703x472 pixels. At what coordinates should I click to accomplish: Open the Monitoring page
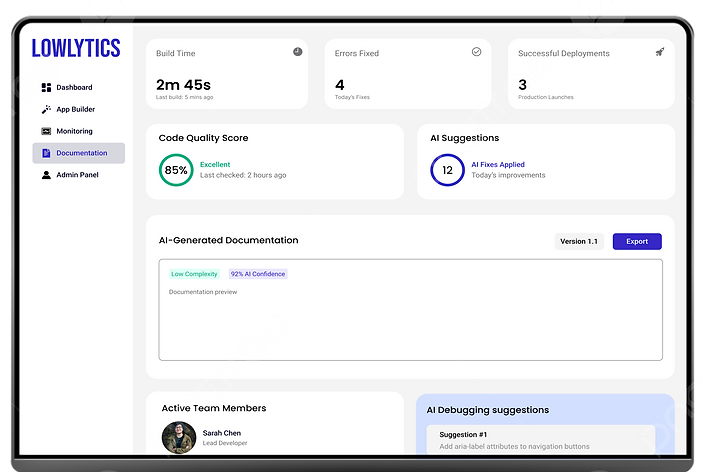click(x=78, y=131)
